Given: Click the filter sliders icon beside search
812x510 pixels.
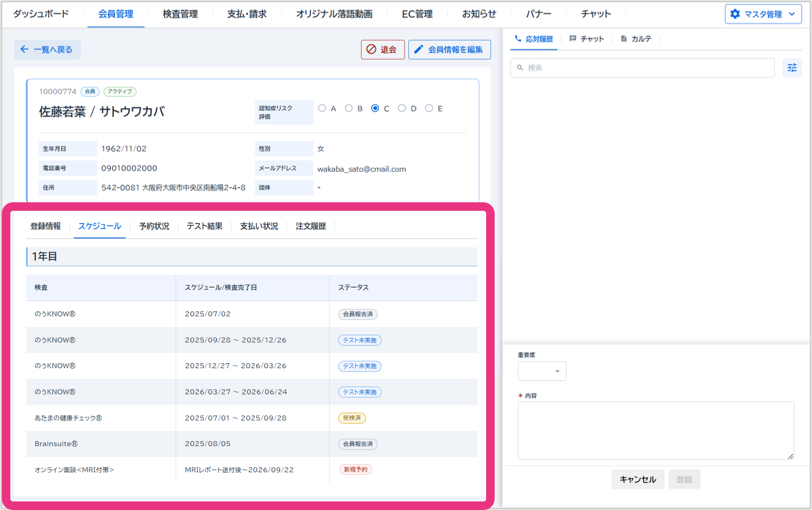Looking at the screenshot, I should click(792, 68).
